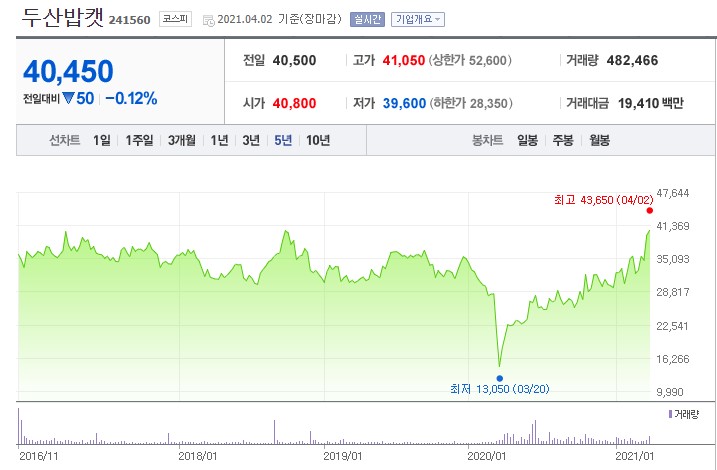Click the 28,817 price axis label

673,292
